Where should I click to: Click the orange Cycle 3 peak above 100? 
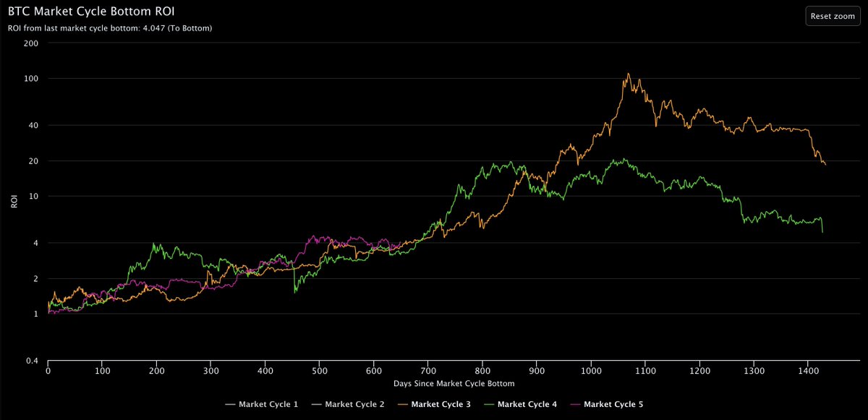click(x=628, y=74)
